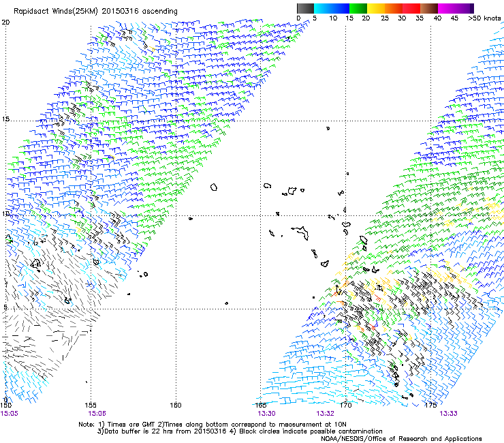
Task: Click the brown 35-40 knots legend segment
Action: (x=429, y=8)
